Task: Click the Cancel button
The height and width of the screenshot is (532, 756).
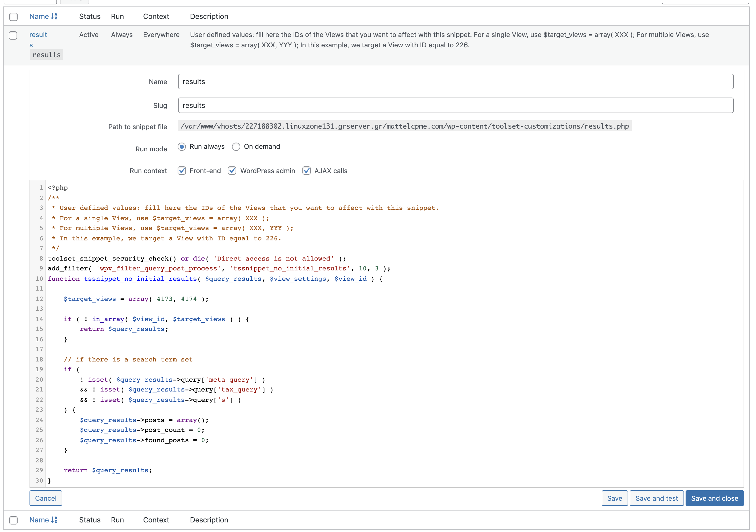Action: [46, 498]
